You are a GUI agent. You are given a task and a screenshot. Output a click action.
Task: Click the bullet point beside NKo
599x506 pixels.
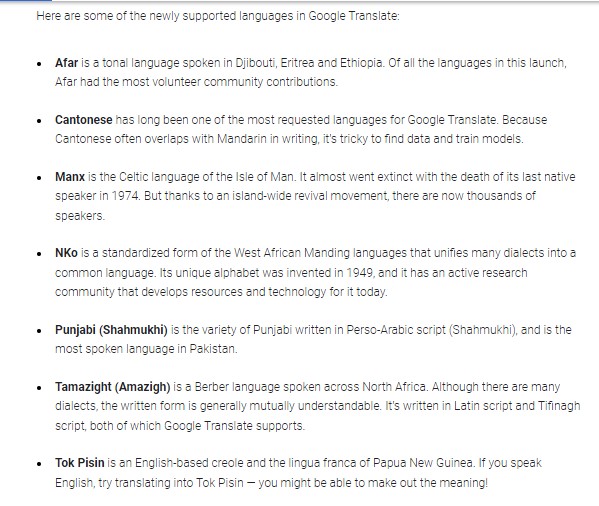pyautogui.click(x=39, y=254)
